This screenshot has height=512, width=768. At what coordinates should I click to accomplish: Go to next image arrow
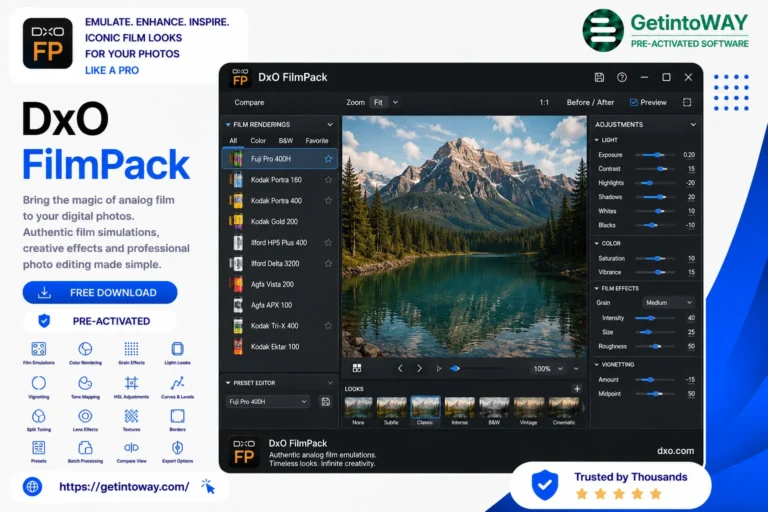[419, 368]
